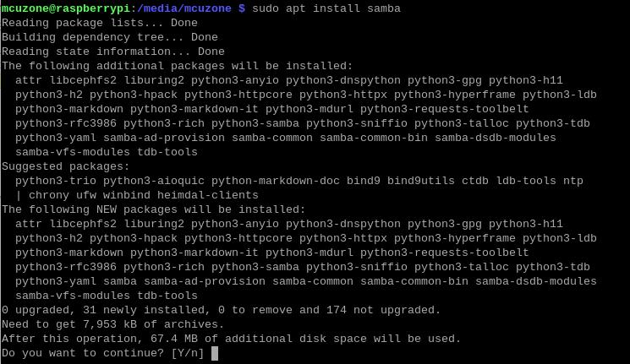Click the 'Building dependency tree... Done' line

(x=110, y=37)
